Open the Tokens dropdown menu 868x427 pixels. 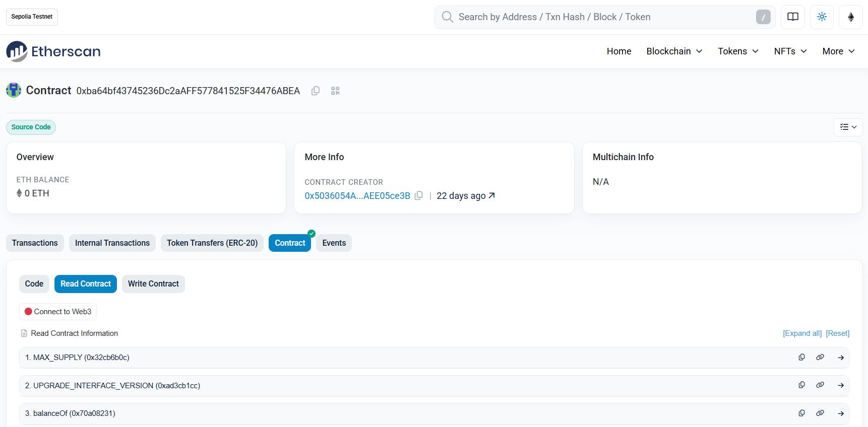tap(738, 51)
